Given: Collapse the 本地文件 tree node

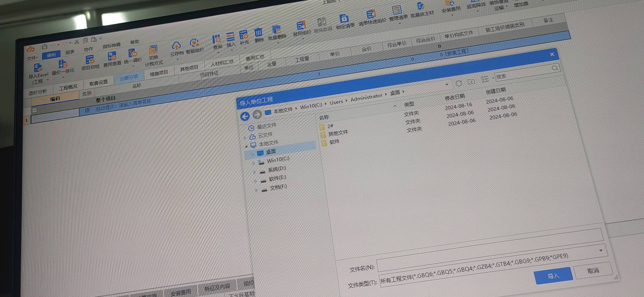Looking at the screenshot, I should (x=246, y=146).
